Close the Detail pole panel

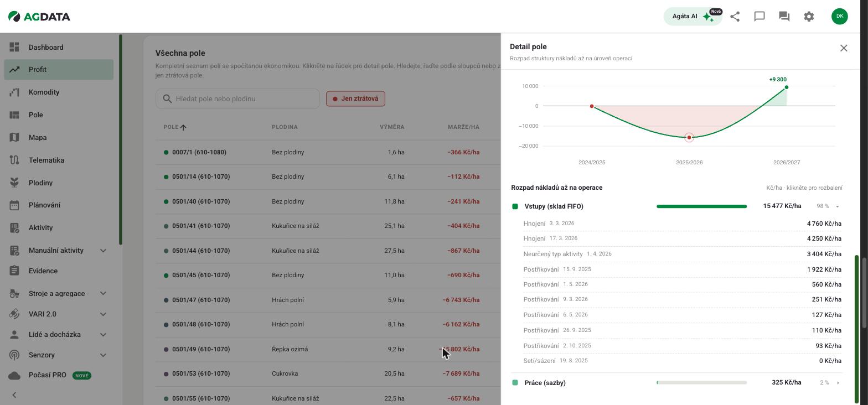point(844,48)
